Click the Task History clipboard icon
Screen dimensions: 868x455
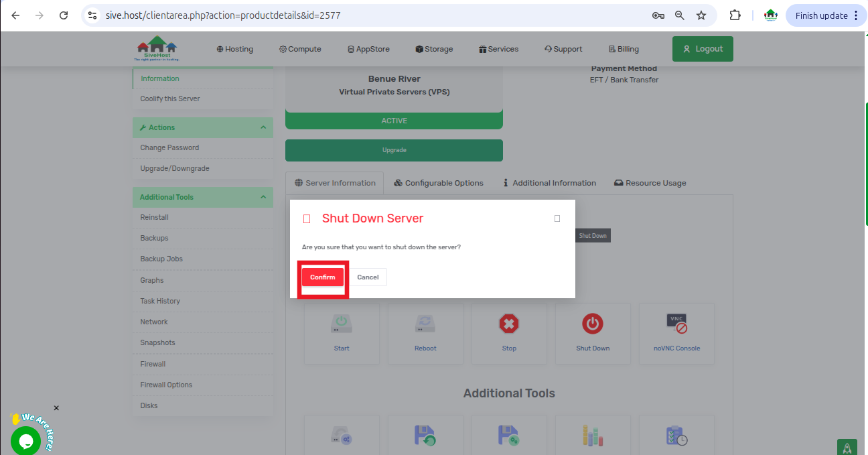point(676,436)
